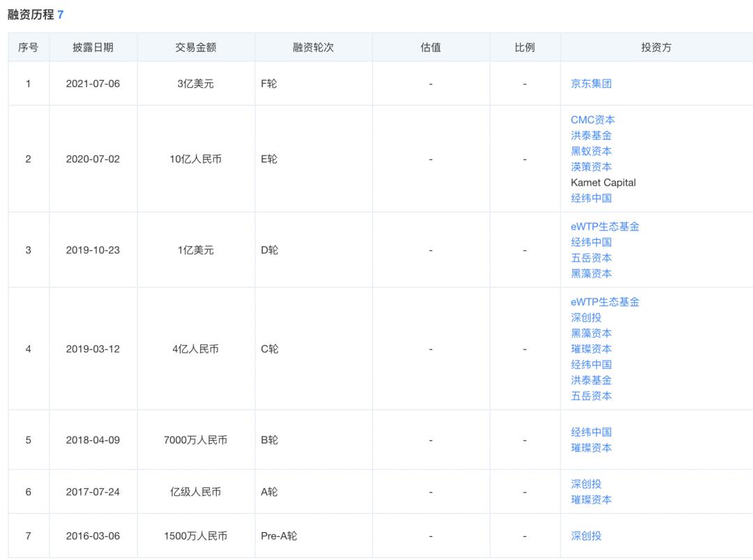Click the 4亿人民币 amount cell
This screenshot has width=753, height=560.
pyautogui.click(x=195, y=349)
